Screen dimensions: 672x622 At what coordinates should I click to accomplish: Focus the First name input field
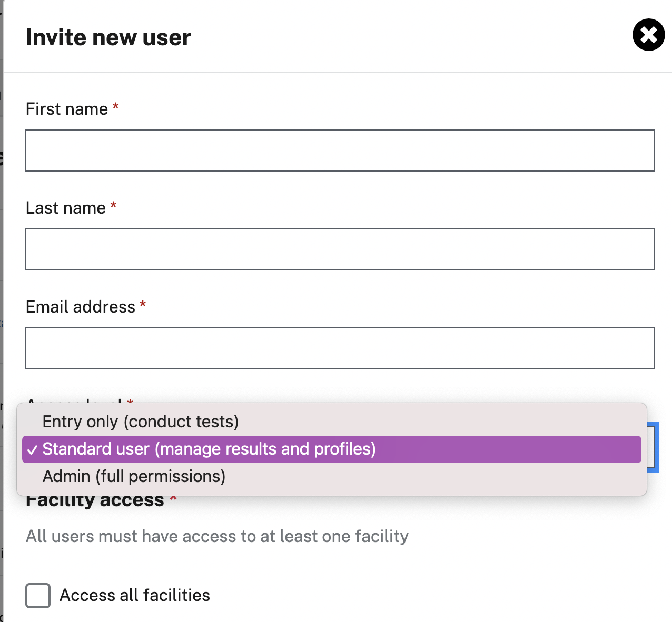(x=340, y=151)
